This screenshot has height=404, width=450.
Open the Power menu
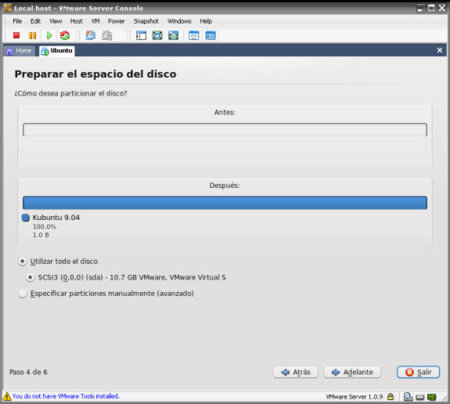tap(116, 21)
